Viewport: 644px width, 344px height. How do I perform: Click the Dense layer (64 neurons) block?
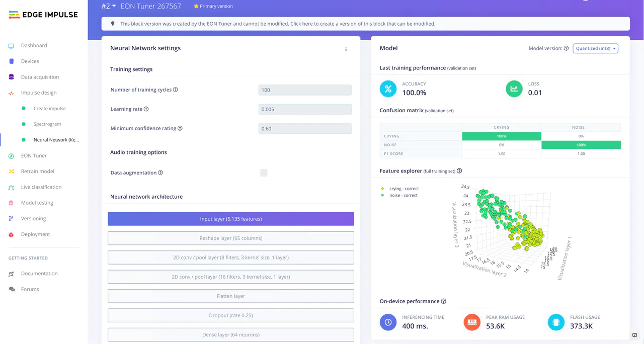pos(231,334)
